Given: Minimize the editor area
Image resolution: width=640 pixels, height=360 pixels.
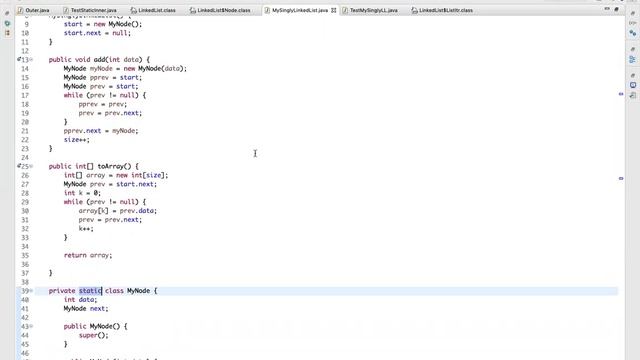Looking at the screenshot, I should (x=607, y=9).
